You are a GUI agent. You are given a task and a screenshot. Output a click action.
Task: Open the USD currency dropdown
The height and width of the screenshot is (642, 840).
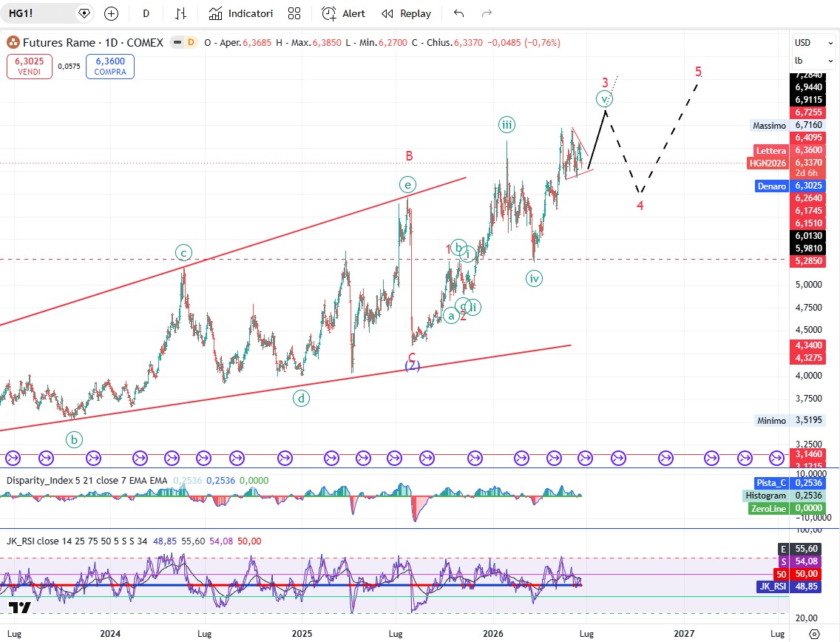[813, 43]
